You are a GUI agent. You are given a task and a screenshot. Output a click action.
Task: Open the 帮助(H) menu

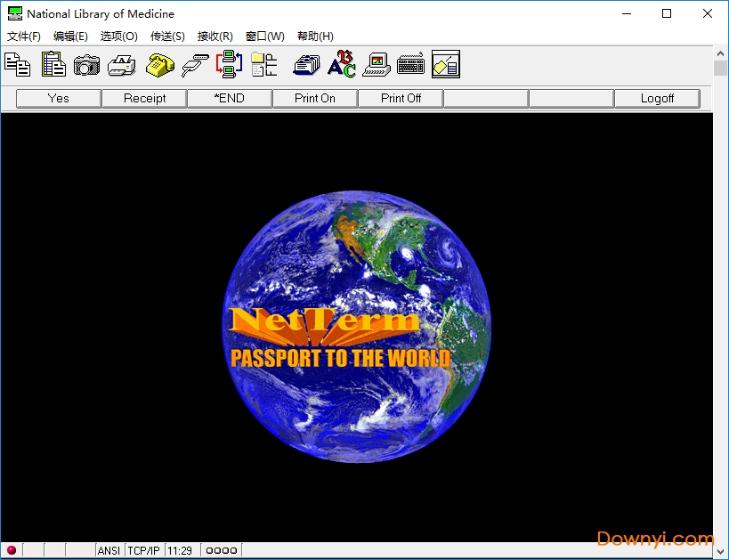[x=315, y=37]
